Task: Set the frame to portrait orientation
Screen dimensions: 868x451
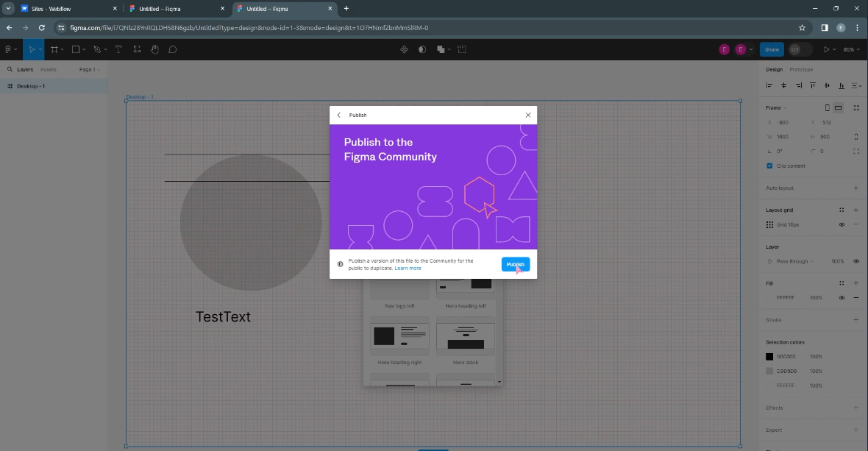Action: (827, 108)
